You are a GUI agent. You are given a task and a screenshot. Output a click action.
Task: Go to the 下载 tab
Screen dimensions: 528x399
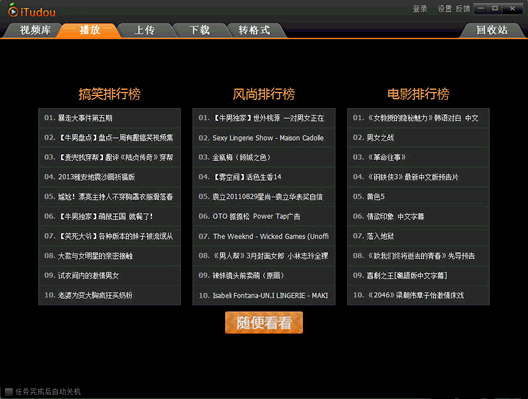coord(200,30)
